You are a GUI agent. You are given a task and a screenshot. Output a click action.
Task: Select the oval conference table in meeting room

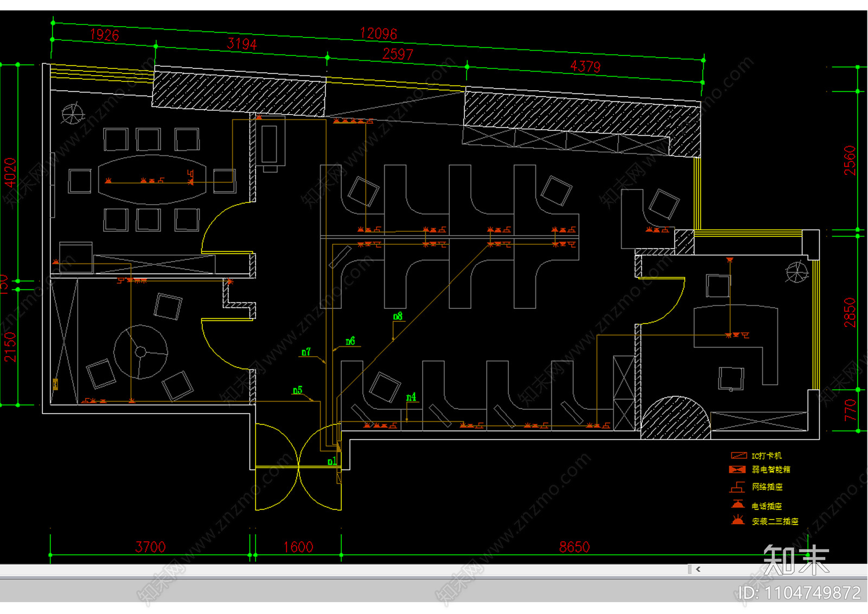[x=152, y=180]
